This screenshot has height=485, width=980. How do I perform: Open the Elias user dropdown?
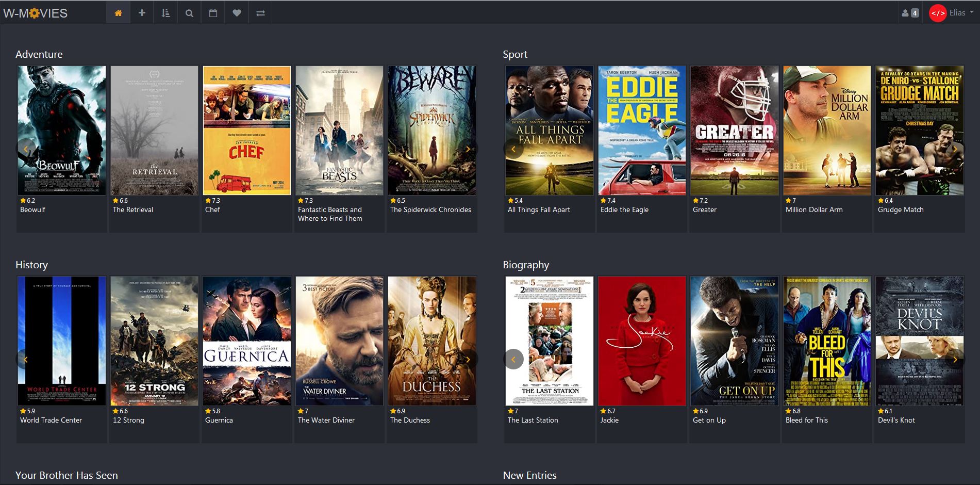[952, 13]
